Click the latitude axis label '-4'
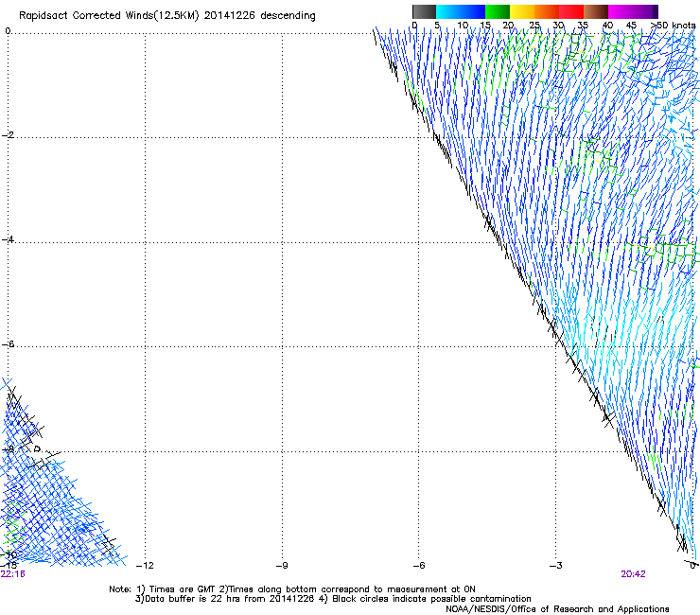 tap(8, 239)
